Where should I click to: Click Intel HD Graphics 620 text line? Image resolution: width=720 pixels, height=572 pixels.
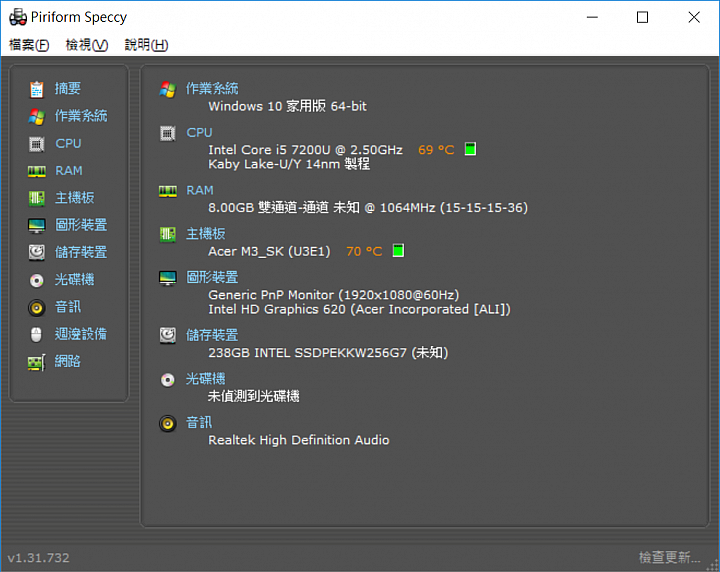point(359,309)
